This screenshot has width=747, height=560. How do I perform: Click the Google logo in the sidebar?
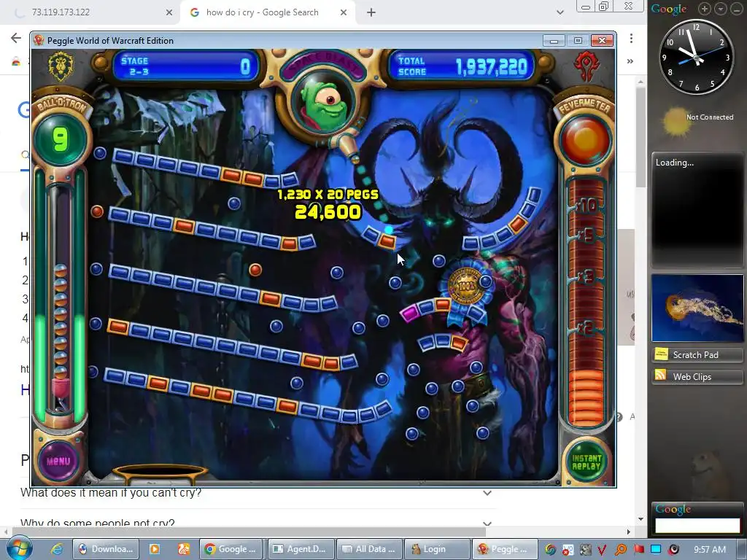[669, 9]
